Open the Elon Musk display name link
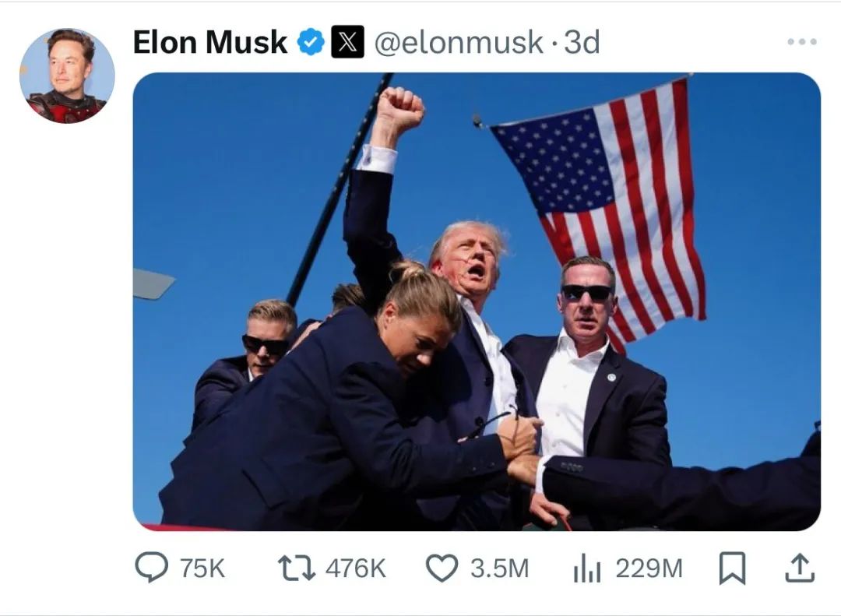 tap(209, 42)
